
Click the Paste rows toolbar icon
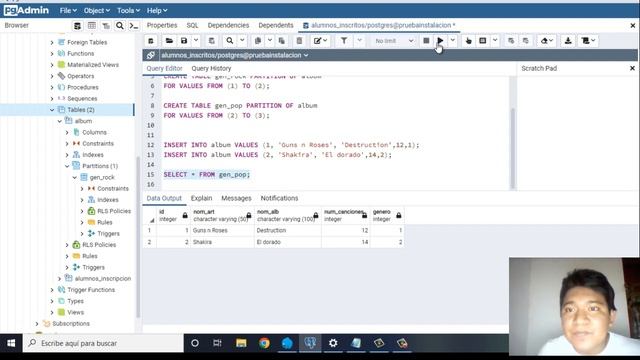[282, 41]
